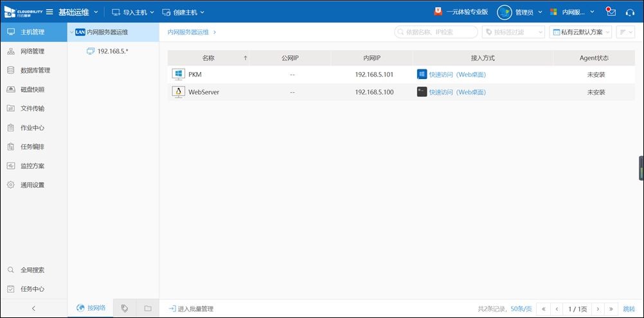
Task: Switch to the tag grouping view icon
Action: tap(124, 308)
